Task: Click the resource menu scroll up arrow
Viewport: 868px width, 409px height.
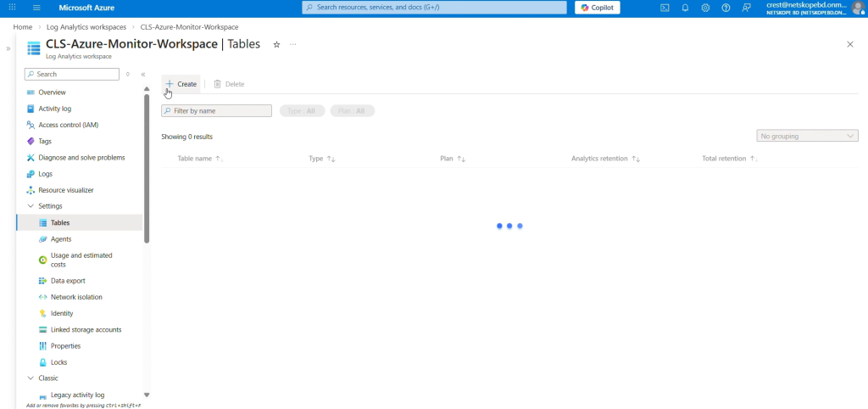Action: (147, 88)
